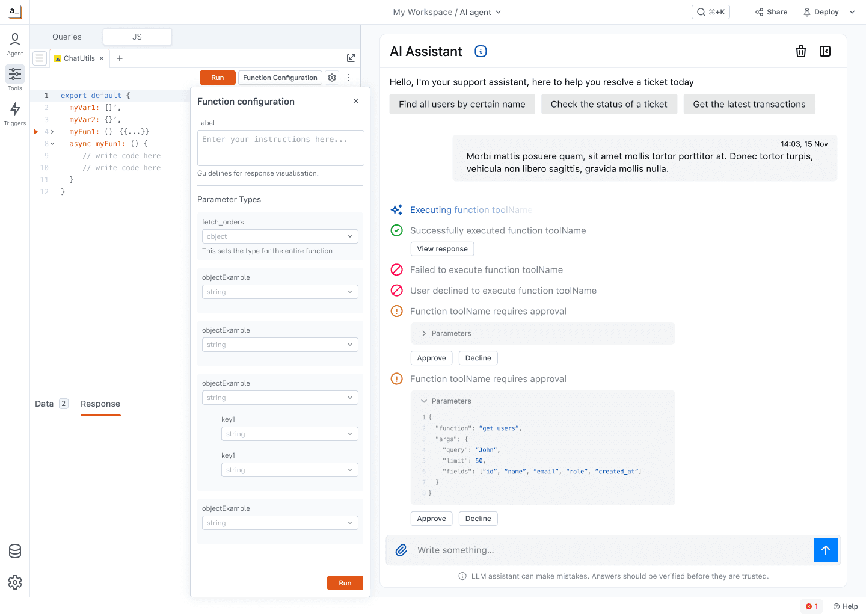
Task: Focus the Write something message input
Action: coord(612,550)
